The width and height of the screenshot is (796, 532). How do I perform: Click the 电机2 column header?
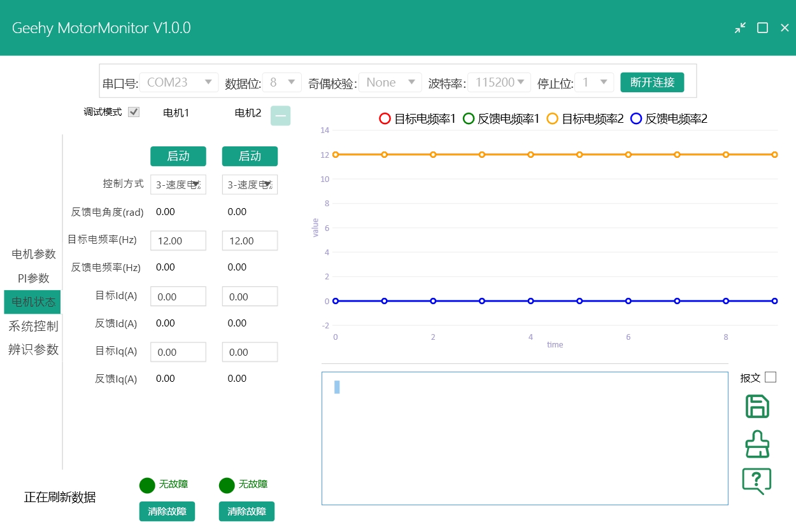(248, 113)
